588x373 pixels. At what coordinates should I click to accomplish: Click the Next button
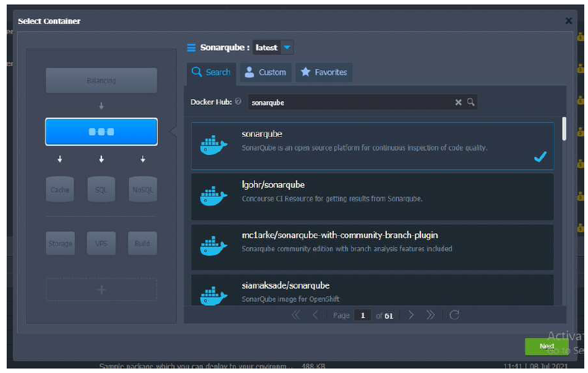click(546, 346)
